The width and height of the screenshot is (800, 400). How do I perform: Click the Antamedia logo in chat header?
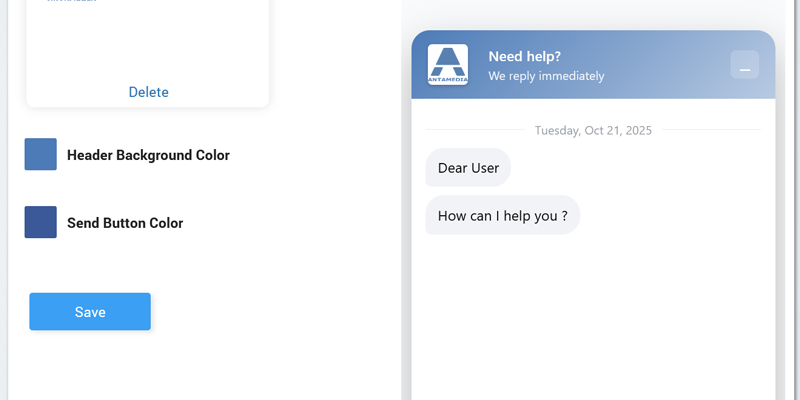tap(447, 65)
